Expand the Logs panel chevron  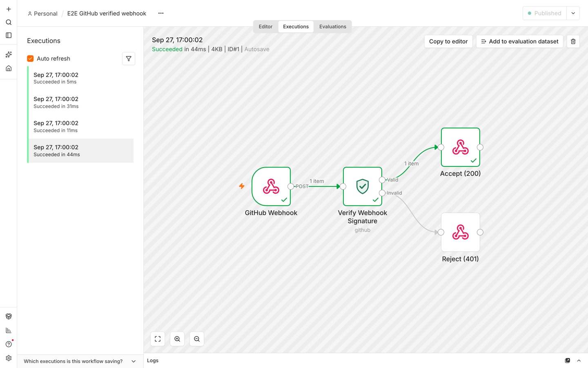[579, 361]
